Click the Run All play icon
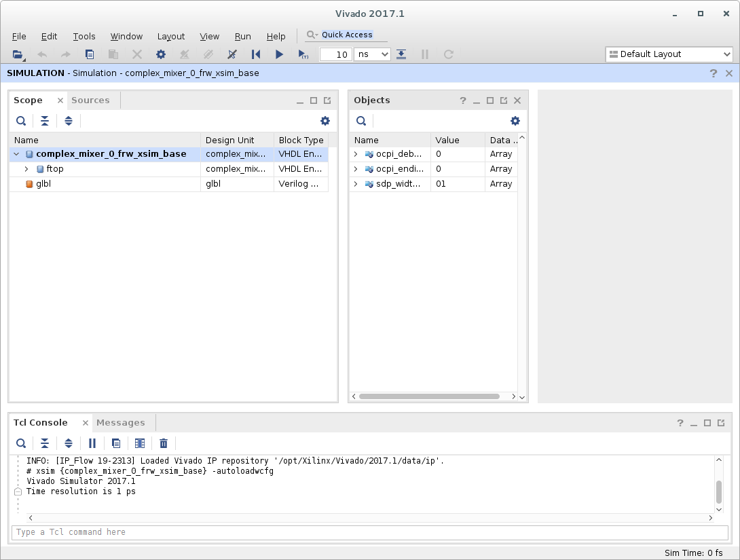740x560 pixels. pyautogui.click(x=280, y=54)
